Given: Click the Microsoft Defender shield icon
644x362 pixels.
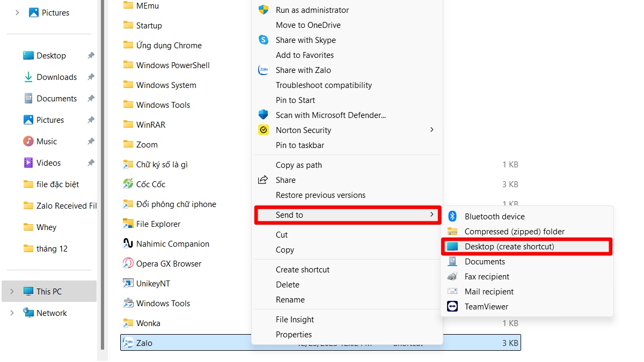Looking at the screenshot, I should pos(264,115).
